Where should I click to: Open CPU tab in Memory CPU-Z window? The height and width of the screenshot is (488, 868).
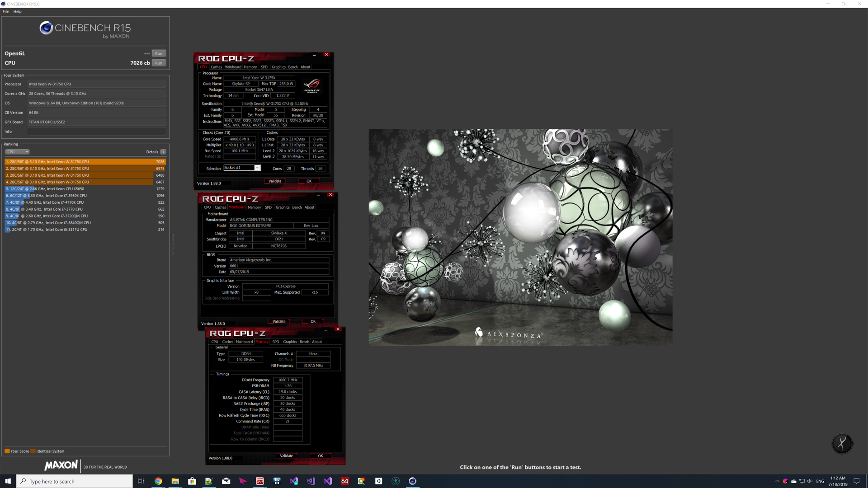point(215,342)
